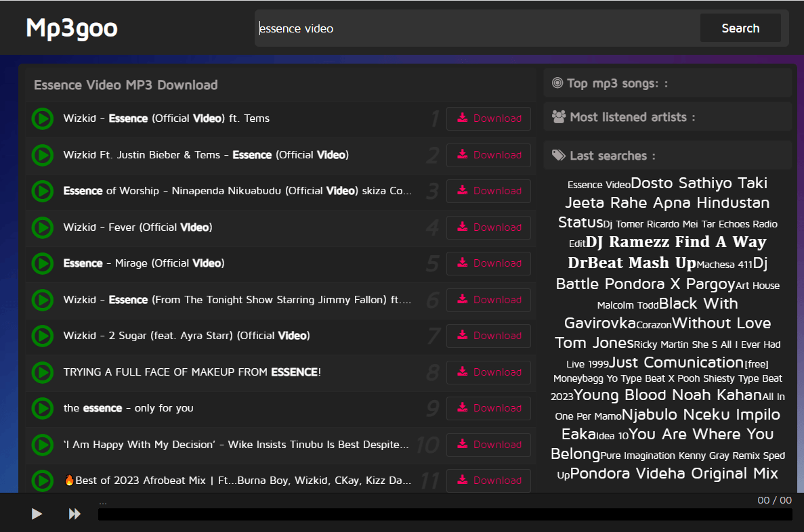Select title Essence - Mirage (Official Video)

[144, 263]
